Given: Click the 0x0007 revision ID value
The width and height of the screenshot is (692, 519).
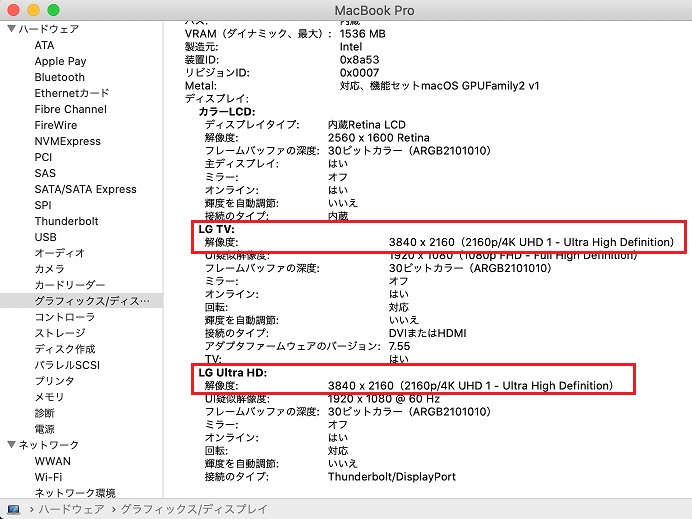Looking at the screenshot, I should pyautogui.click(x=359, y=73).
